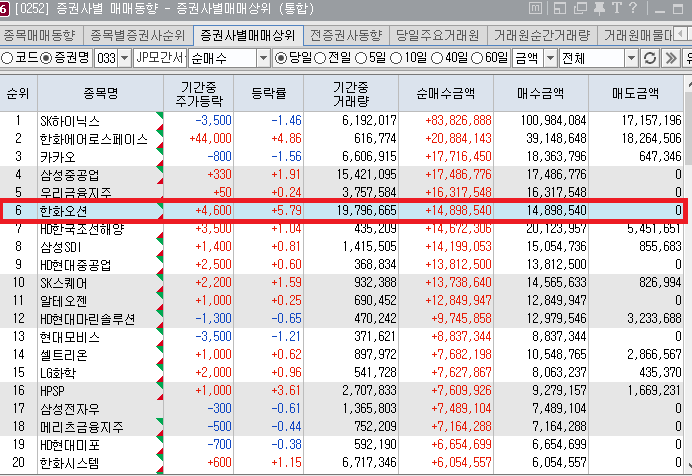Select the 한화시스템 stock name
Screen dimensions: 692x476
point(69,463)
